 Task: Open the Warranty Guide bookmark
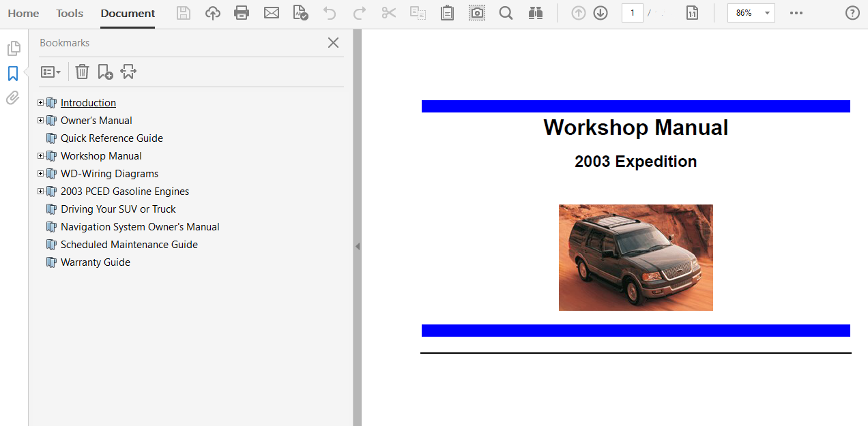coord(95,262)
